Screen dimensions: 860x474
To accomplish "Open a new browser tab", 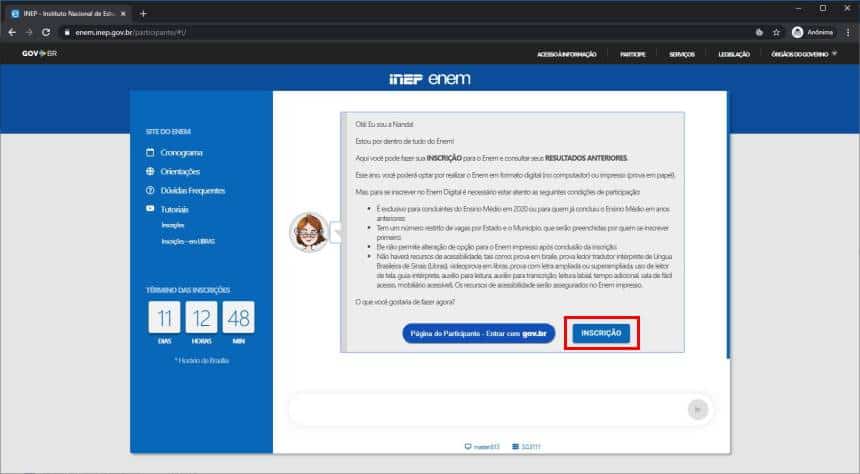I will (x=143, y=14).
